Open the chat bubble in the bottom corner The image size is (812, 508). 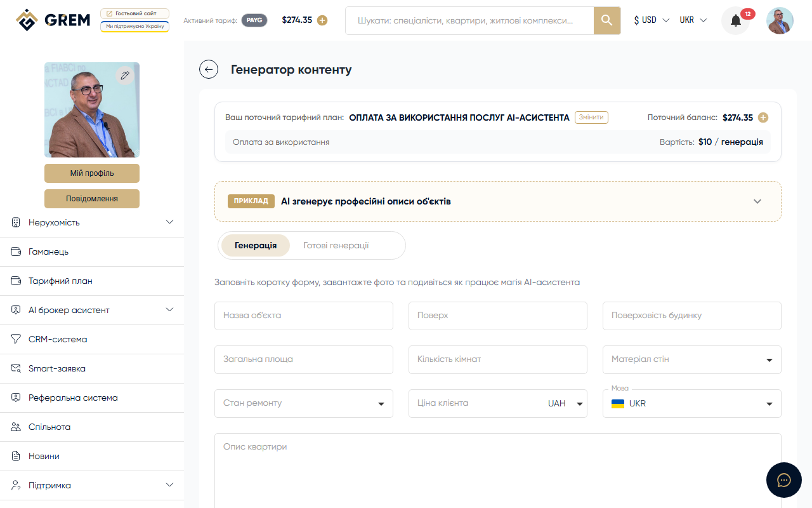coord(784,480)
